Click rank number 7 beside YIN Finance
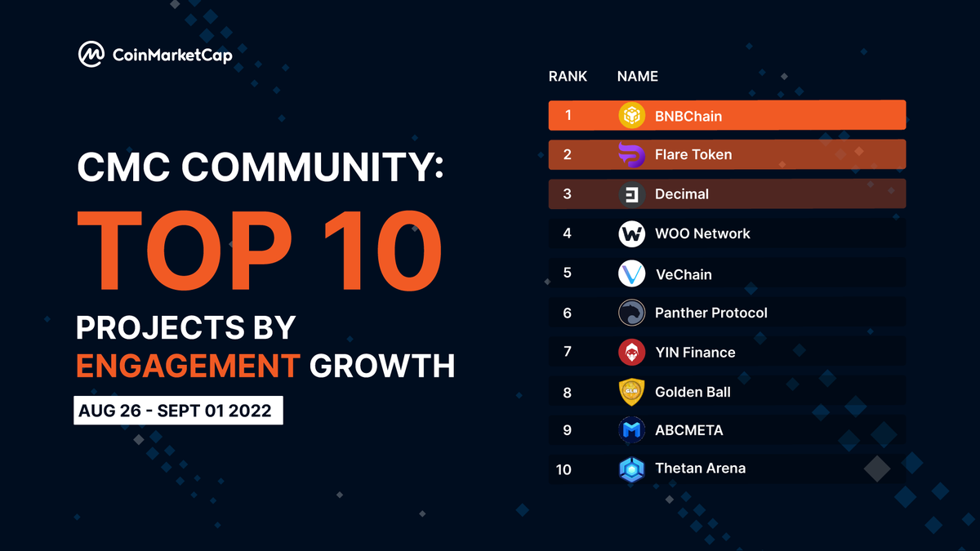This screenshot has height=551, width=980. click(x=568, y=352)
